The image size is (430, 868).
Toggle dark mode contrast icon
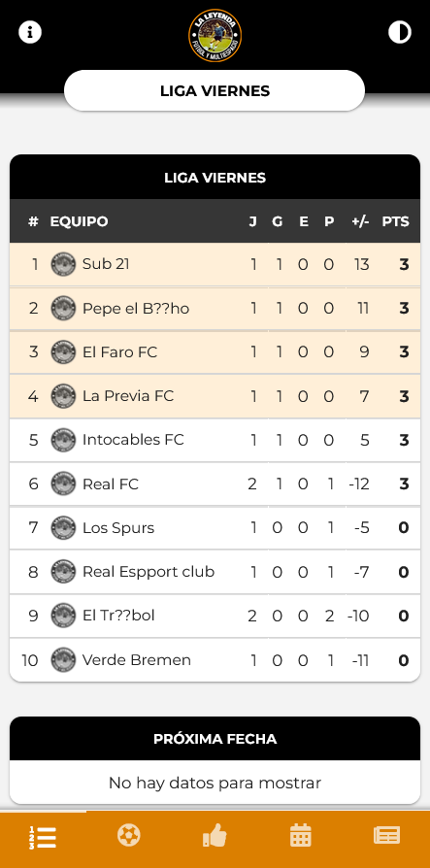pos(400,32)
